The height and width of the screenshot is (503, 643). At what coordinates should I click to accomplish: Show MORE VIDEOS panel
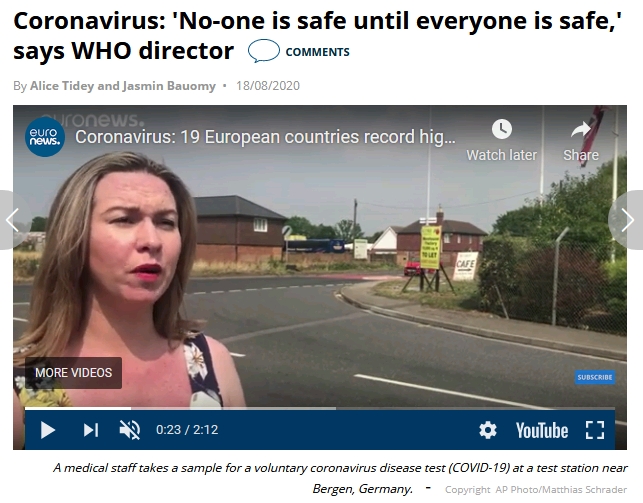click(73, 373)
